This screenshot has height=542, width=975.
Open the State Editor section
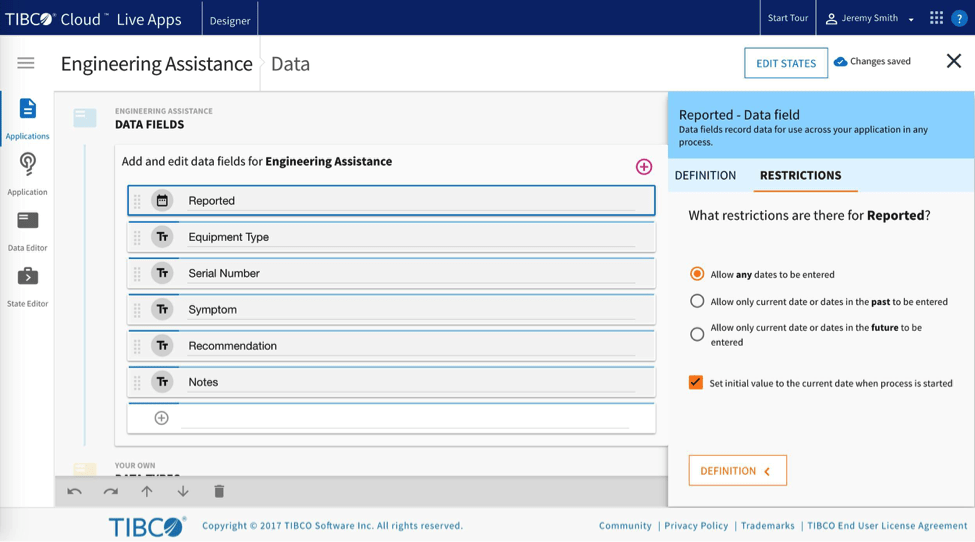(27, 286)
